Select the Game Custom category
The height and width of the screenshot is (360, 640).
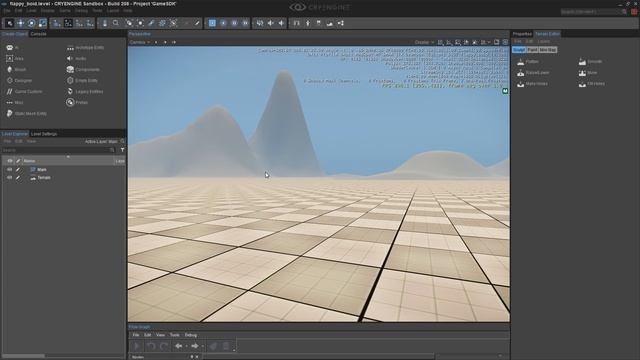click(x=24, y=92)
